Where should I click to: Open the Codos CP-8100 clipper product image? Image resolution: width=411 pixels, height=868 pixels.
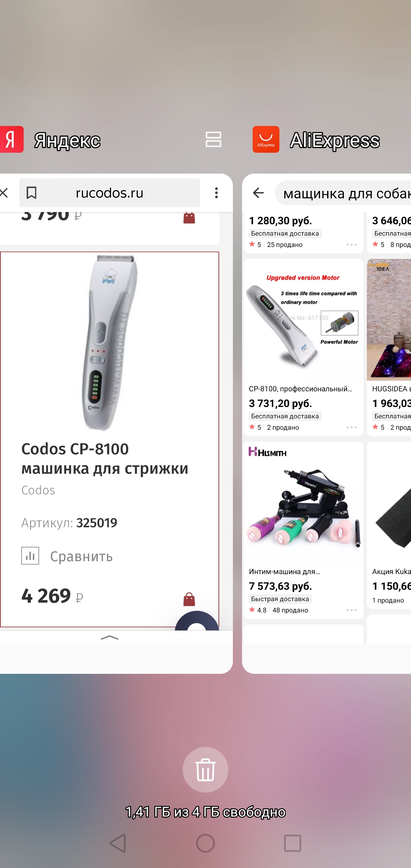[x=110, y=343]
